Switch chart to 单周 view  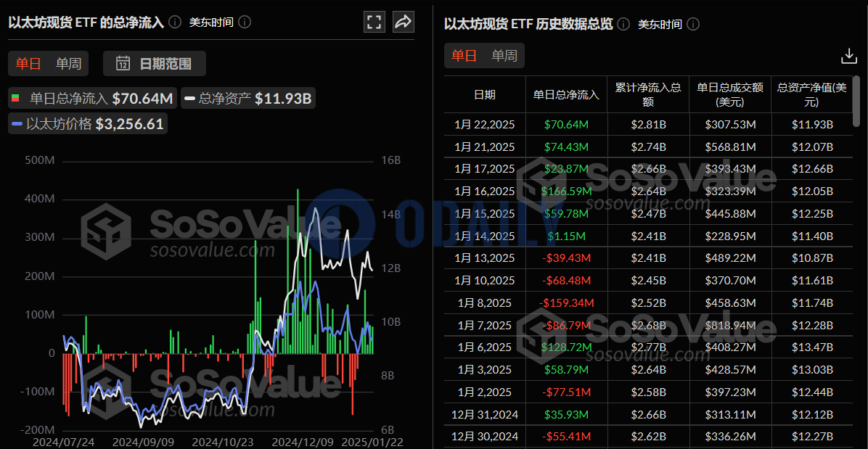tap(69, 64)
